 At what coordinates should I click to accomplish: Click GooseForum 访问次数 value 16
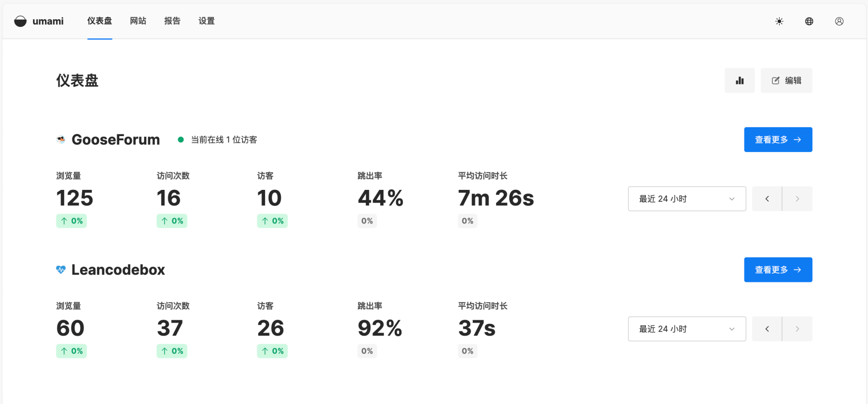[169, 198]
